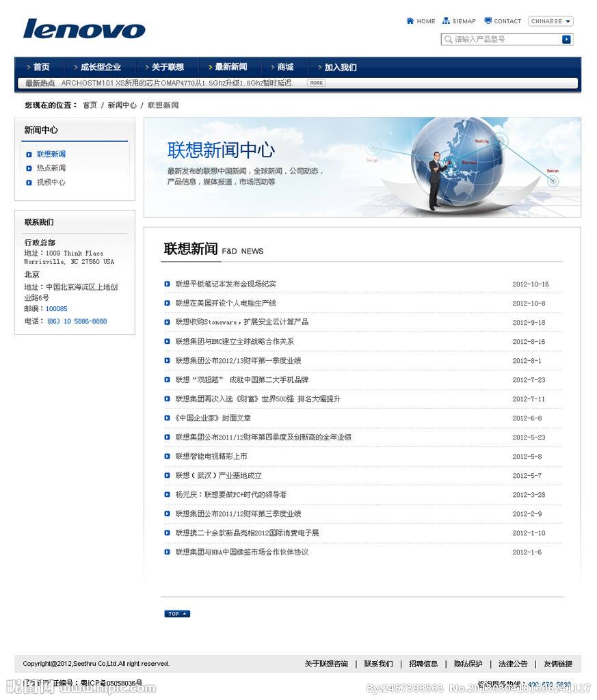597x700 pixels.
Task: Open news 联想携二十余款新品亮相2012国际消费电子展
Action: (x=247, y=533)
